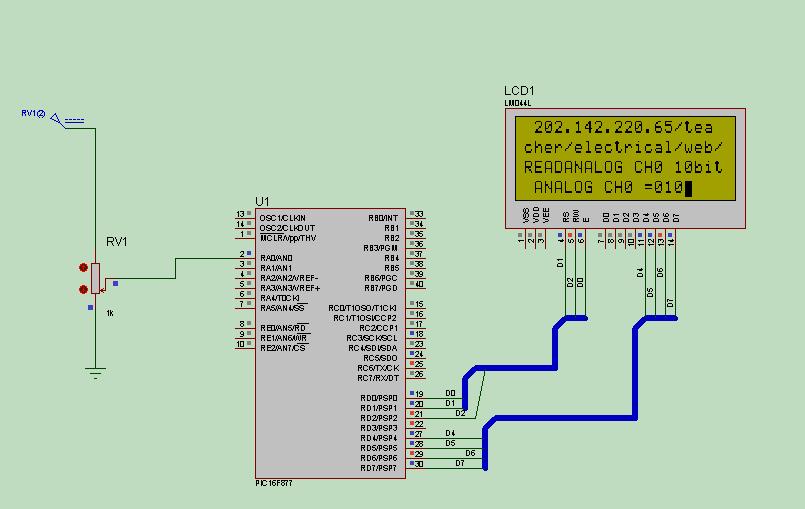Select the OSC2/CLKOUT pin label

[287, 228]
